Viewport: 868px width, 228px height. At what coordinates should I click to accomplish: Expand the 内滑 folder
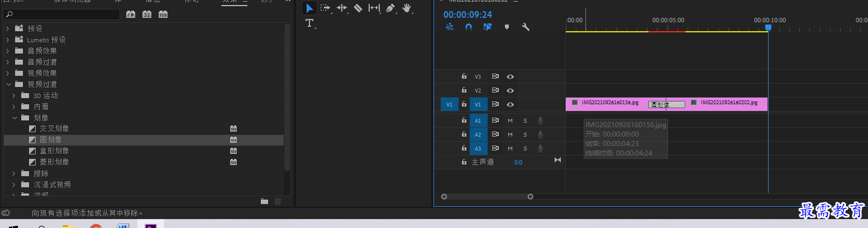pos(15,106)
